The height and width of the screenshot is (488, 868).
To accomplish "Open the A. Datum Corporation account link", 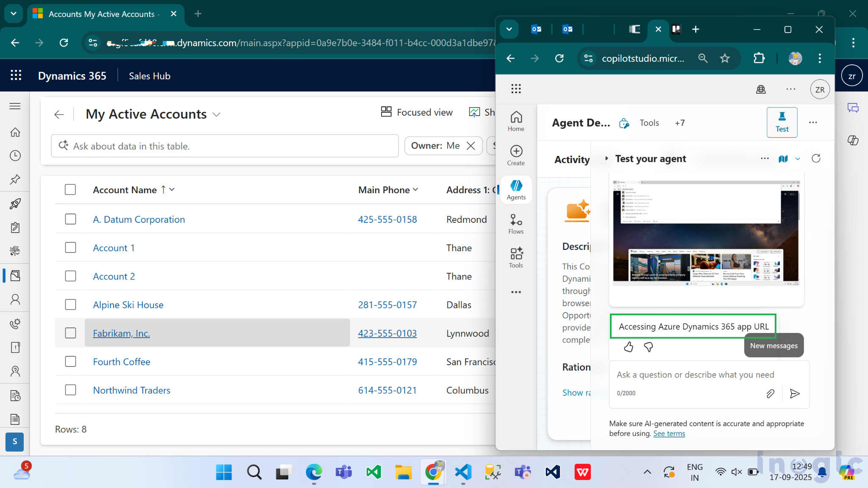I will [139, 219].
